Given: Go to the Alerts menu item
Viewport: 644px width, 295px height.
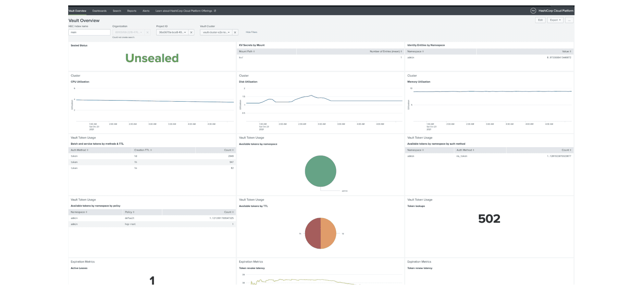Looking at the screenshot, I should [x=146, y=11].
